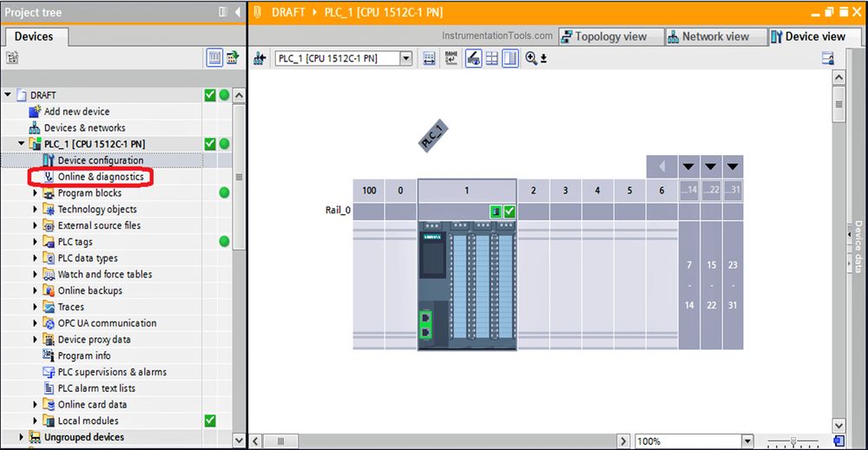The width and height of the screenshot is (868, 450).
Task: Click the small icon under the Devices tab
Action: 12,57
